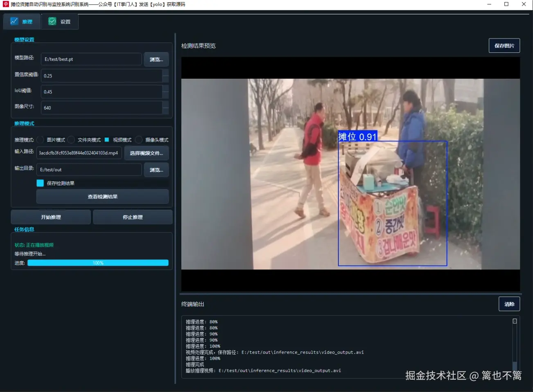Viewport: 533px width, 392px height.
Task: Minimize the application window
Action: click(x=489, y=4)
